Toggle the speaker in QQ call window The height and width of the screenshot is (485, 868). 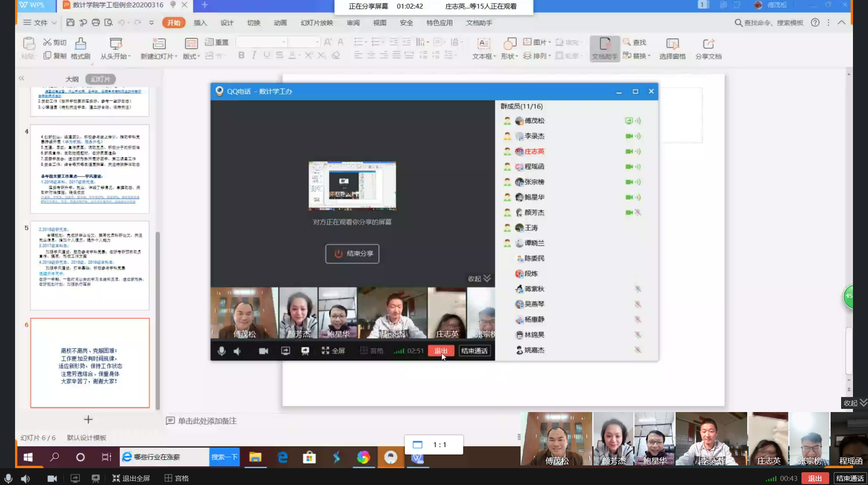click(x=238, y=351)
